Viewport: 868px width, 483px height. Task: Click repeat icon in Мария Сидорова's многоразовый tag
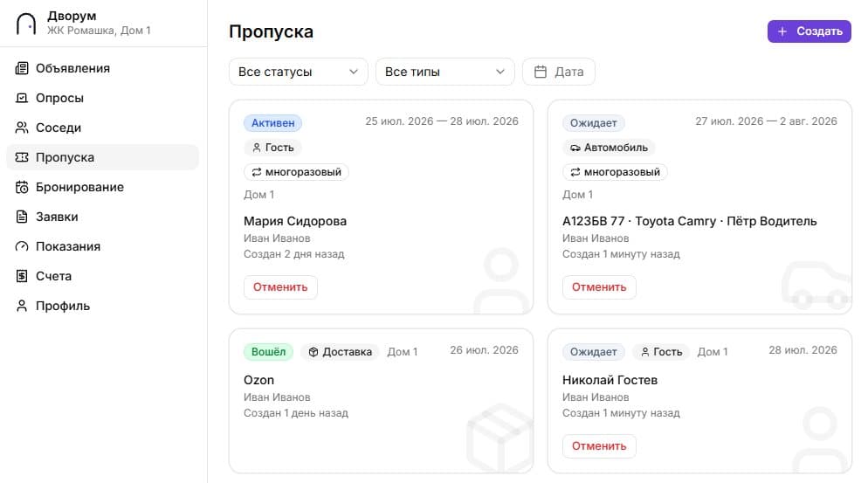click(x=257, y=172)
